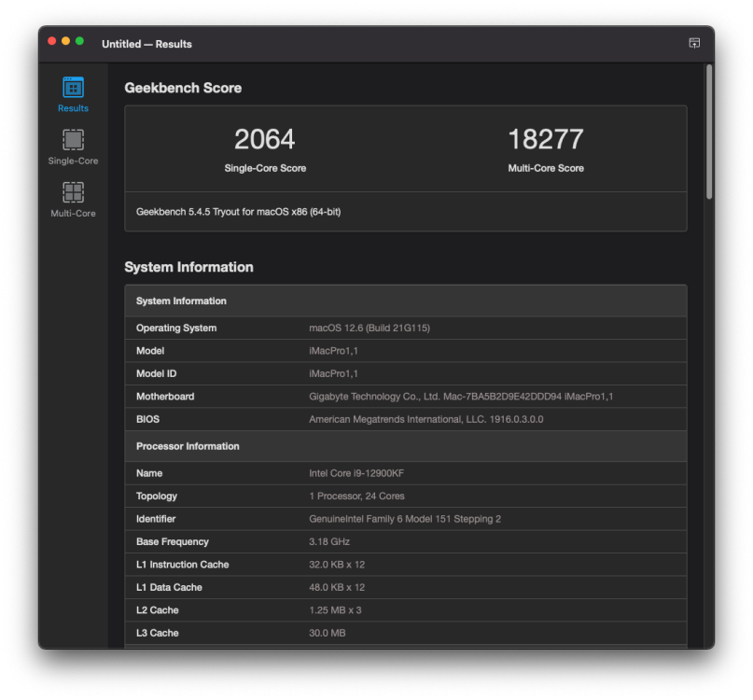Click the American Megatrends BIOS value

pos(426,419)
